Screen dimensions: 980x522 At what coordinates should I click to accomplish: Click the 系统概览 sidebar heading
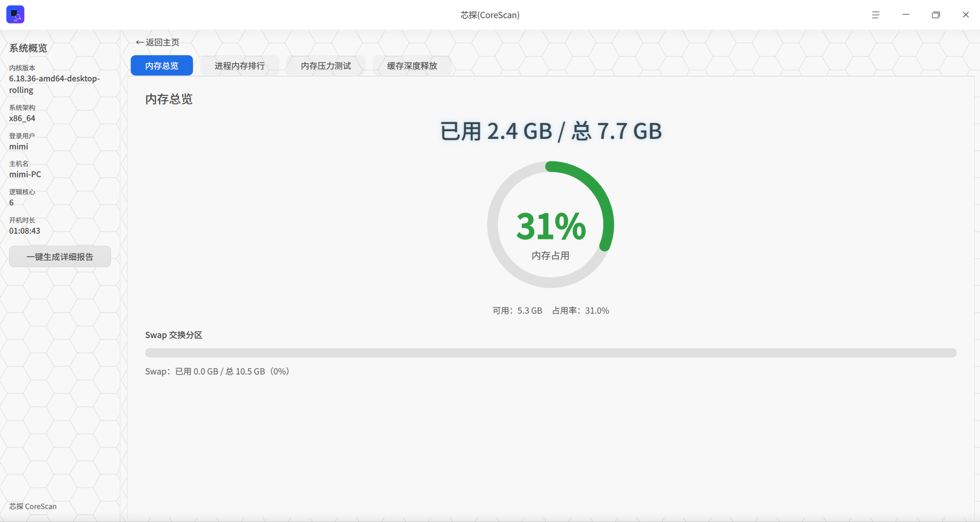coord(28,48)
